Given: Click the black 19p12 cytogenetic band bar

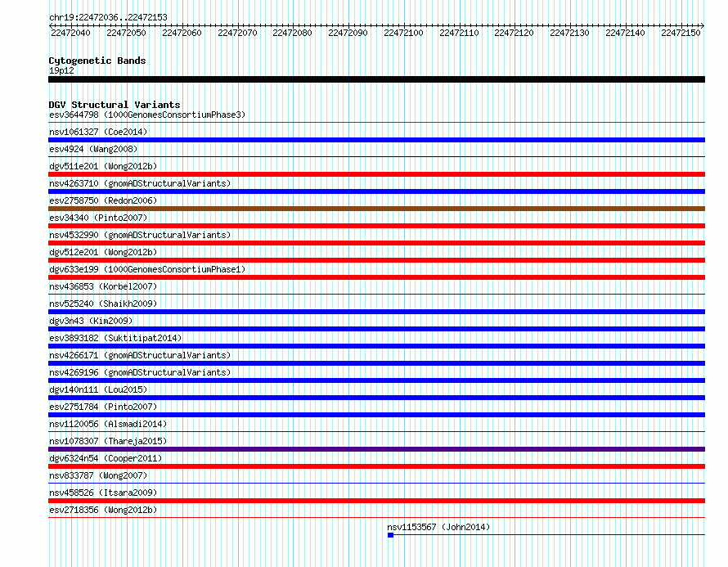Looking at the screenshot, I should (376, 79).
